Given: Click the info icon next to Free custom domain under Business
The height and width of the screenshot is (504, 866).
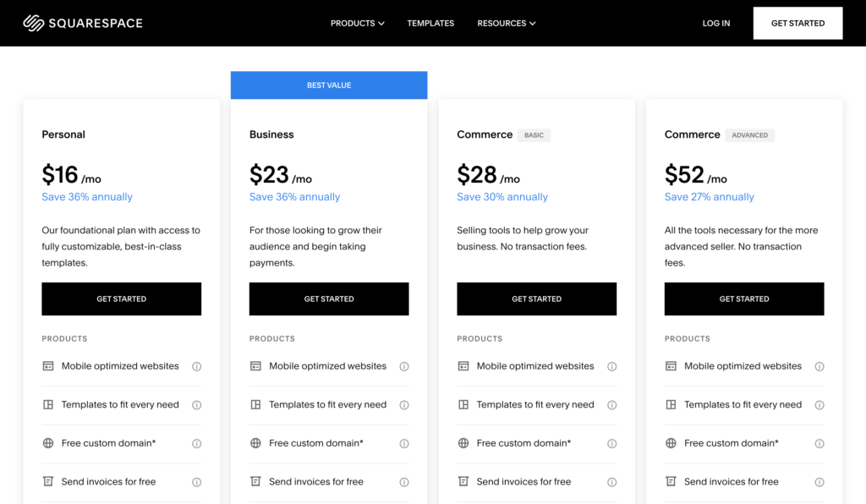Looking at the screenshot, I should (404, 443).
